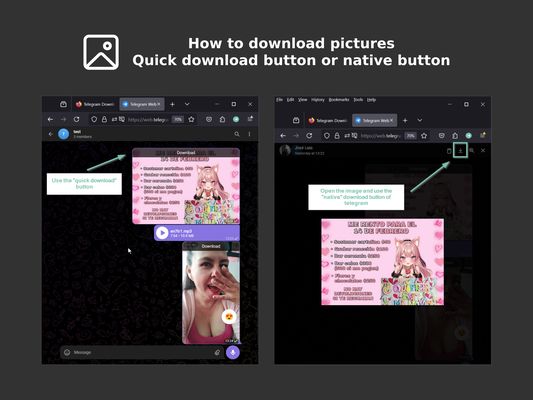
Task: Open tracking protection shield in left window
Action: [x=94, y=119]
